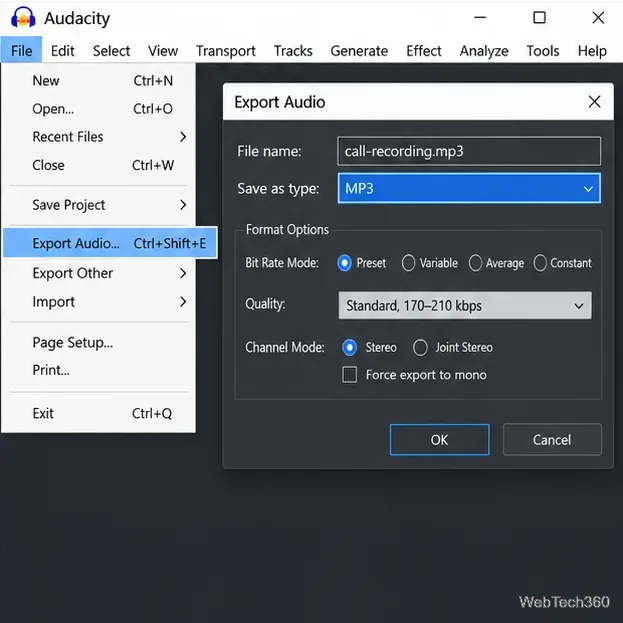Expand the Import submenu
623x623 pixels.
(x=99, y=302)
